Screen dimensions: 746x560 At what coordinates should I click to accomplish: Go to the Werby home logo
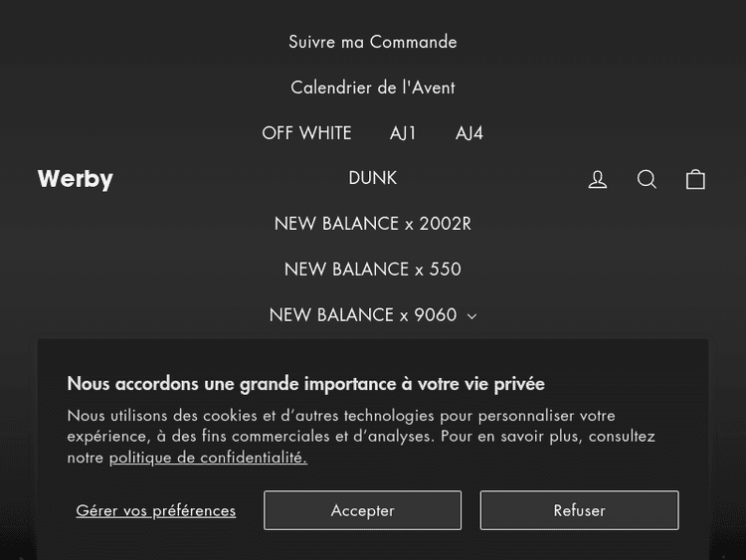pyautogui.click(x=76, y=179)
